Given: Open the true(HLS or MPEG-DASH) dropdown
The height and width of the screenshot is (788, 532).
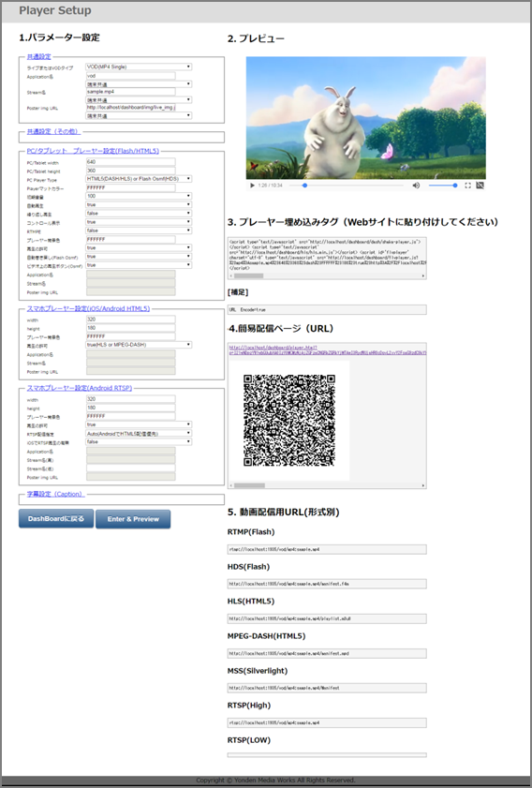Looking at the screenshot, I should [x=139, y=345].
